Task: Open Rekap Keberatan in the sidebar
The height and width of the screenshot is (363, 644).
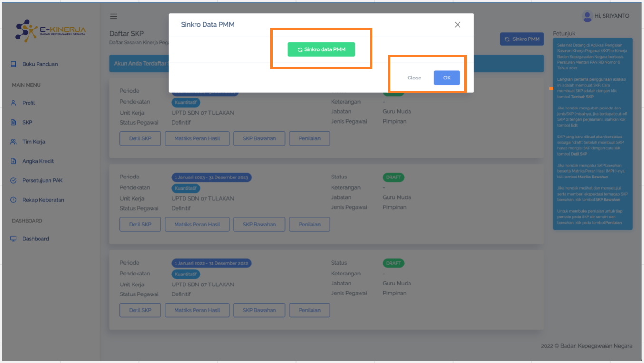Action: 43,200
